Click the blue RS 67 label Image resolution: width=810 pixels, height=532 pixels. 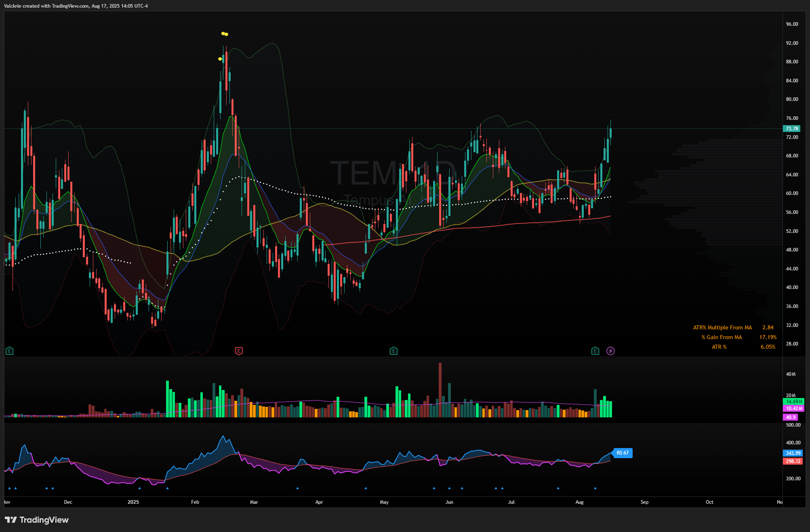click(x=623, y=453)
